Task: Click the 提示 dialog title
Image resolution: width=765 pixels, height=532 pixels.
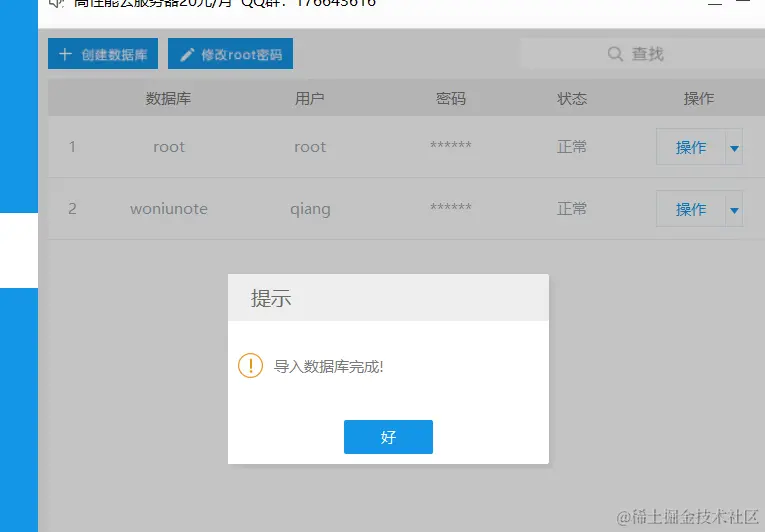Action: point(271,298)
